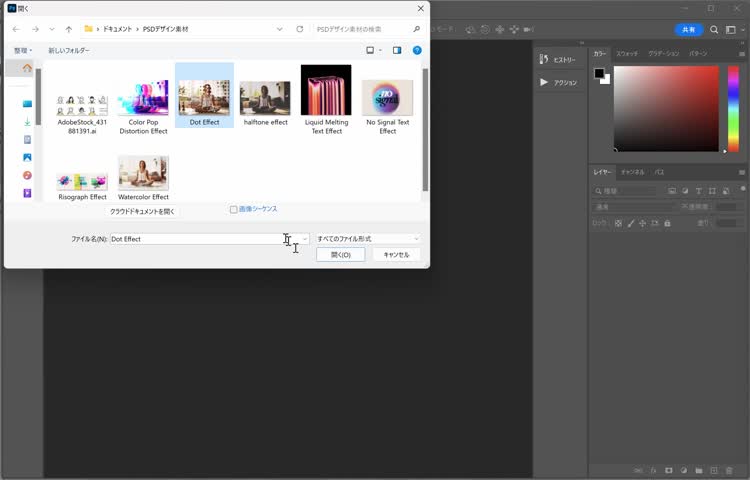Change view layout icon in dialog
Image resolution: width=750 pixels, height=480 pixels.
click(370, 50)
